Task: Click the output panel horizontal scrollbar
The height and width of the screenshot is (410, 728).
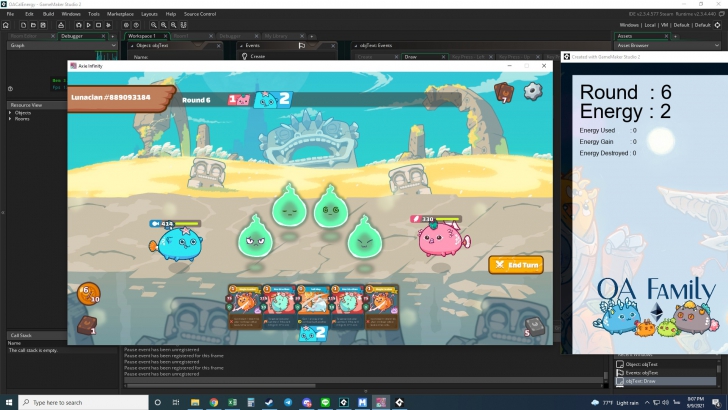Action: coord(221,385)
